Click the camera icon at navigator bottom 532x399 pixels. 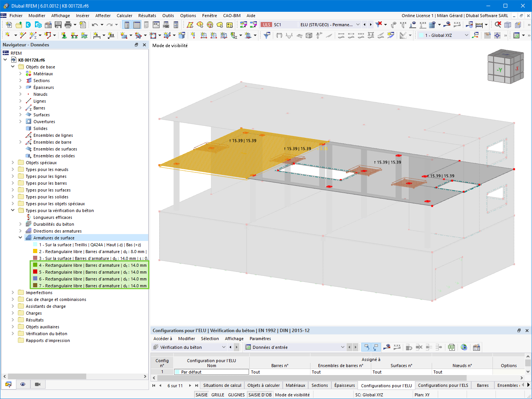coord(37,384)
